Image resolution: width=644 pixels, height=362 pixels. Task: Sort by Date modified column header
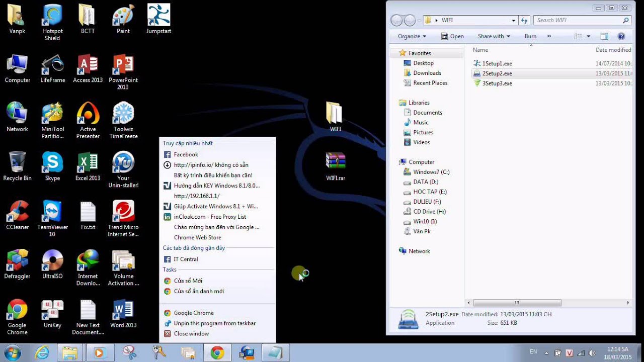coord(613,50)
